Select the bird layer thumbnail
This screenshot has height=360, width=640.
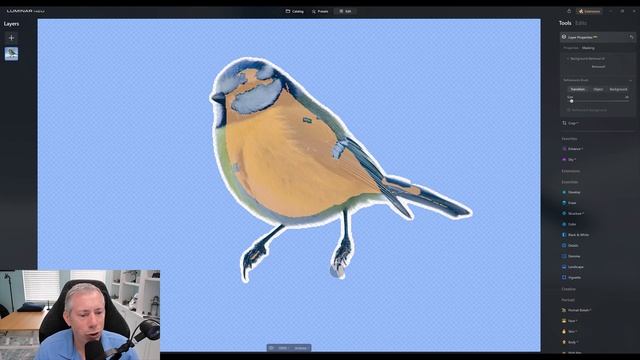(11, 54)
